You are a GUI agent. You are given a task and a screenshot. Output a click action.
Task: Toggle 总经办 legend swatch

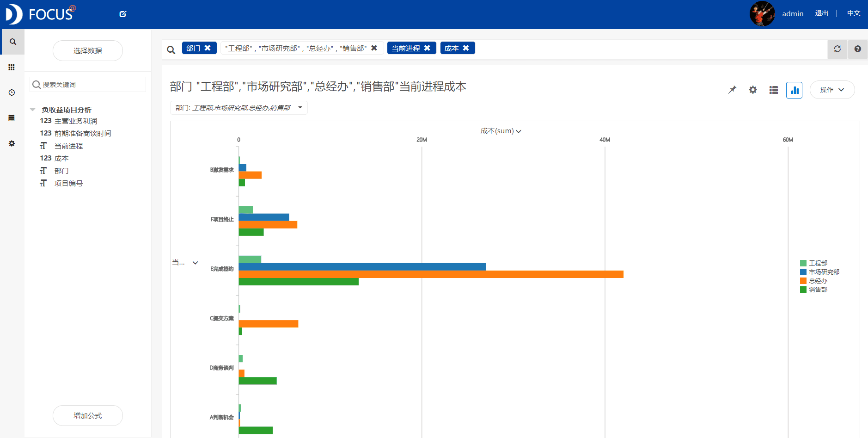pyautogui.click(x=803, y=281)
